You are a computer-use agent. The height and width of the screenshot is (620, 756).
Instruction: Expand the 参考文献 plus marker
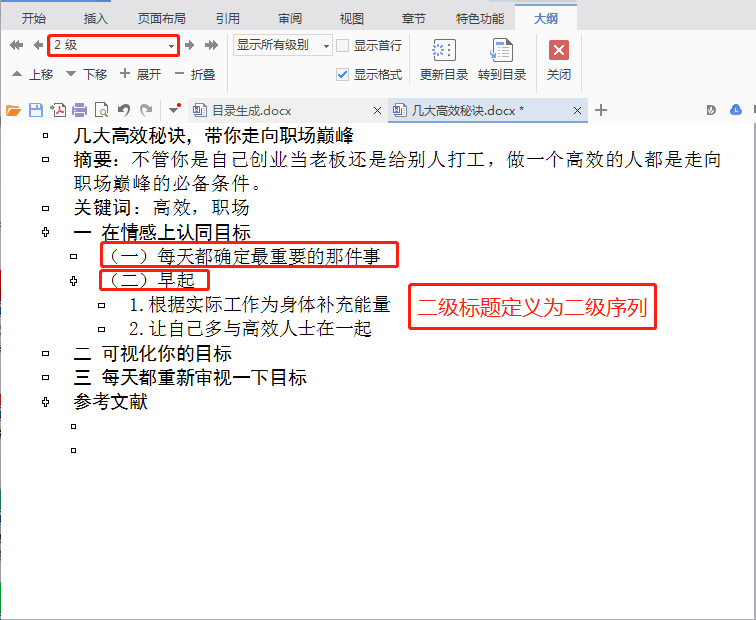46,402
